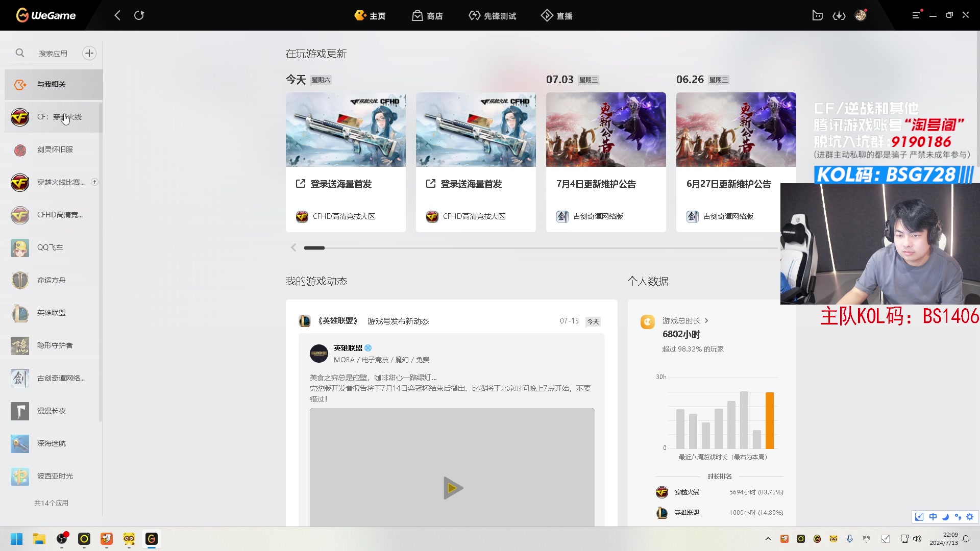Viewport: 980px width, 551px height.
Task: Click 古剑奇谭网络版 under 7月4日 card
Action: [590, 216]
